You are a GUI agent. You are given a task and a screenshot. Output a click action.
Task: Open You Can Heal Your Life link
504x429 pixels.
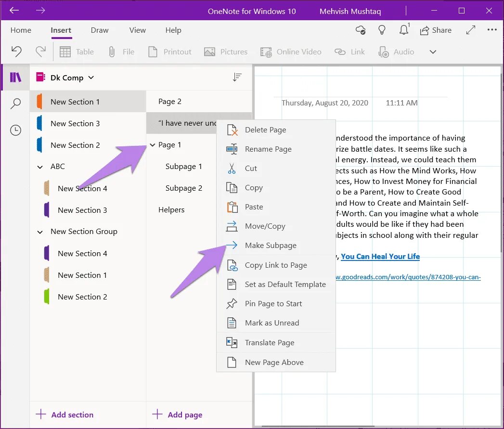[380, 257]
